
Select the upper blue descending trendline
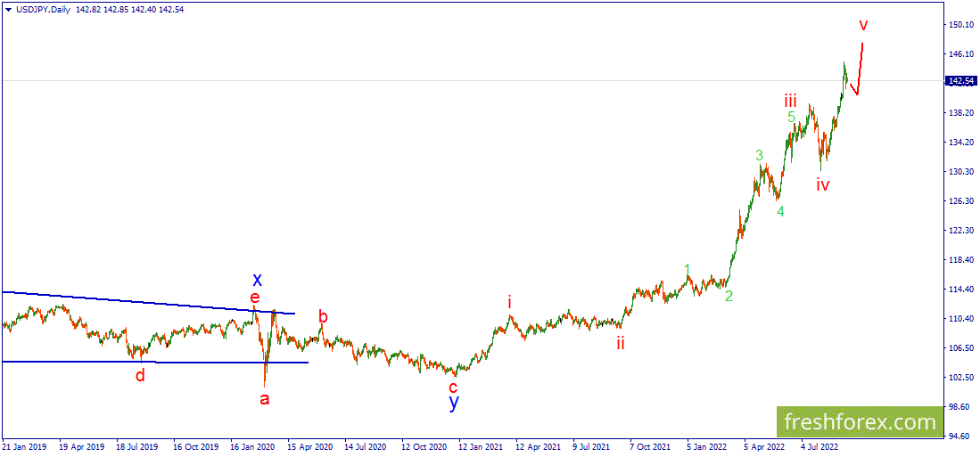point(134,301)
